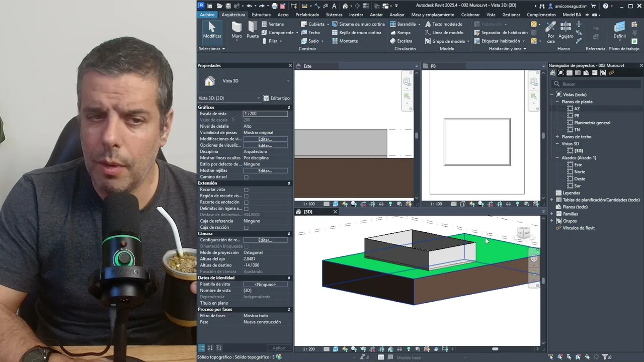
Task: Click the ViewCube in the 3D view
Action: click(x=524, y=233)
